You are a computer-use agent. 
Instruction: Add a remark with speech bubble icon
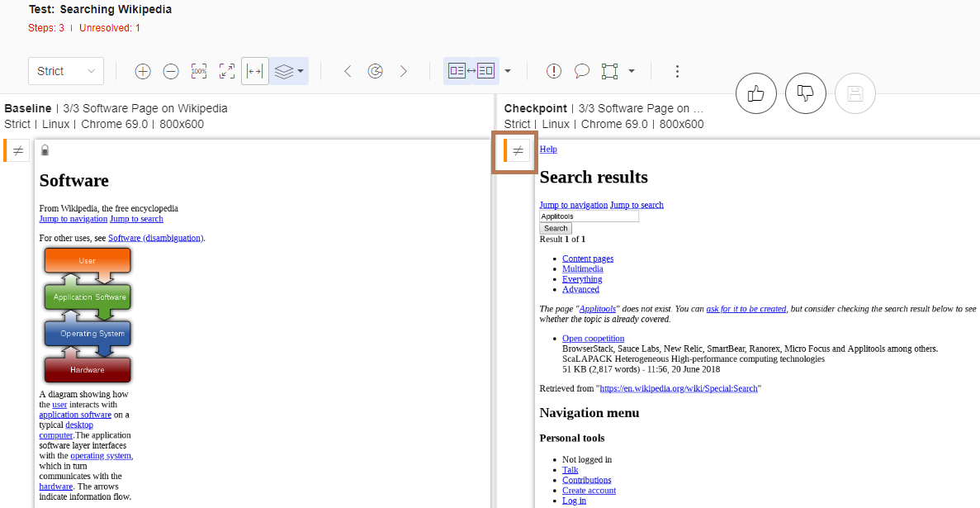[582, 71]
